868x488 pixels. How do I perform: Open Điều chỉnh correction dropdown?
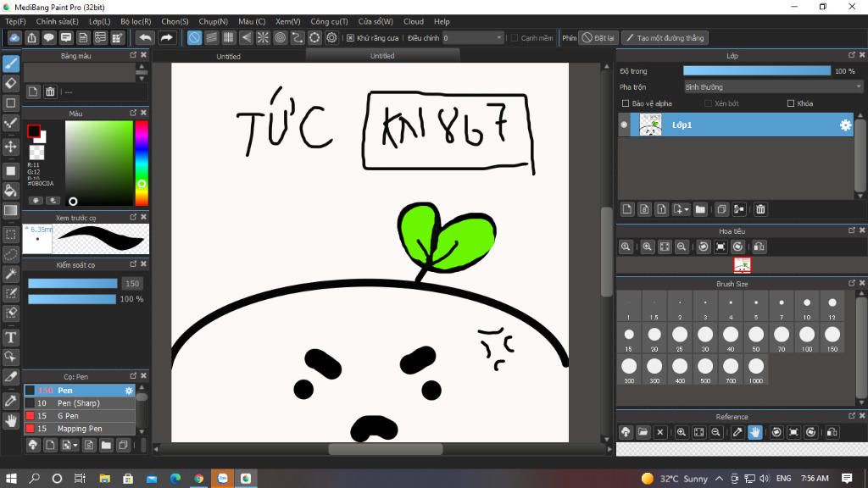473,37
